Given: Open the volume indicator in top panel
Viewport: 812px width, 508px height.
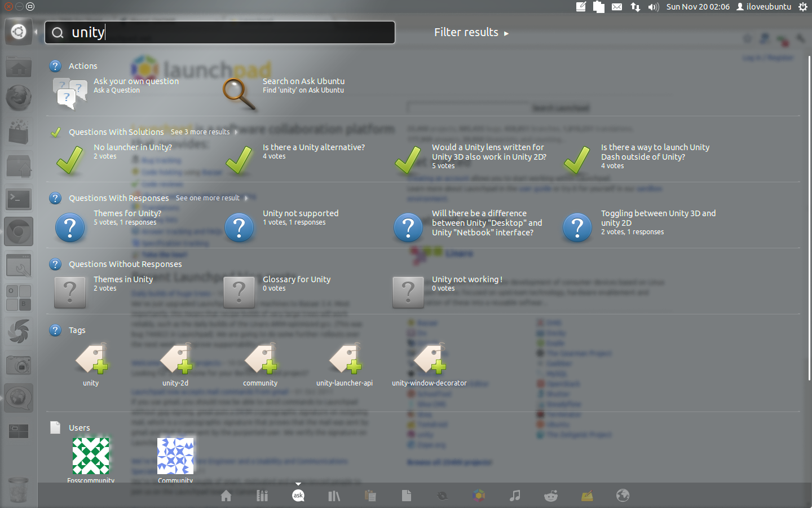Looking at the screenshot, I should click(x=654, y=7).
